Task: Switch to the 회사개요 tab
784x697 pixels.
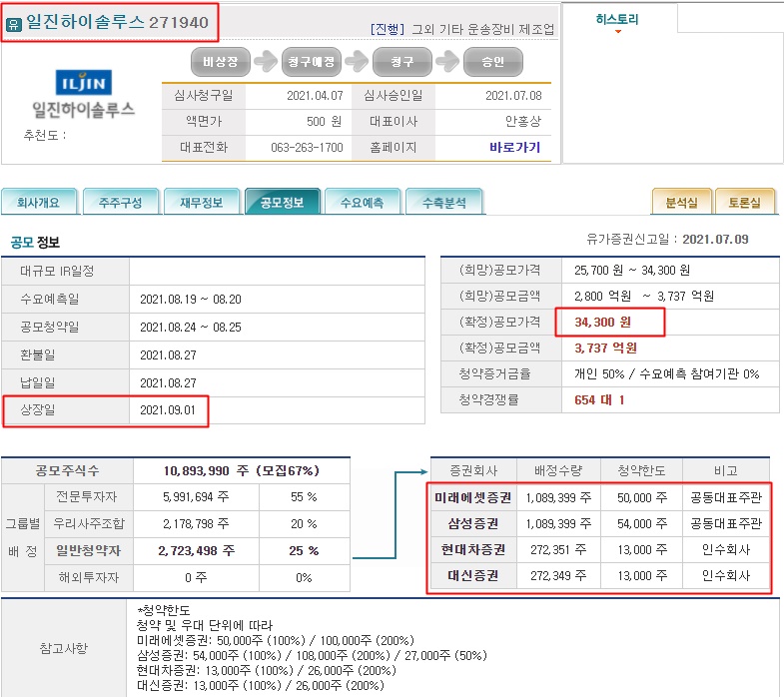Action: coord(39,202)
